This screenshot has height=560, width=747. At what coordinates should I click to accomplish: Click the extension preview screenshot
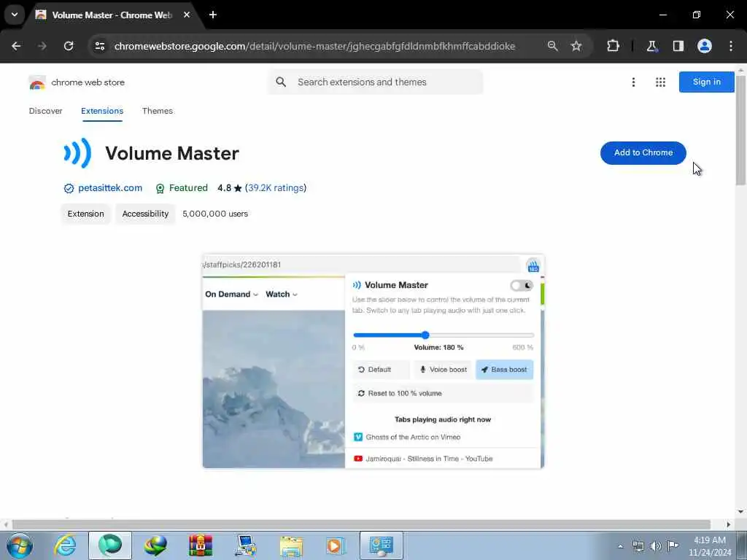coord(373,362)
